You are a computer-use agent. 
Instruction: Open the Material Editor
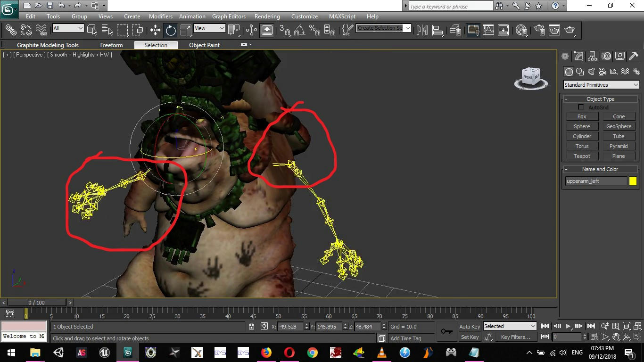tap(521, 30)
